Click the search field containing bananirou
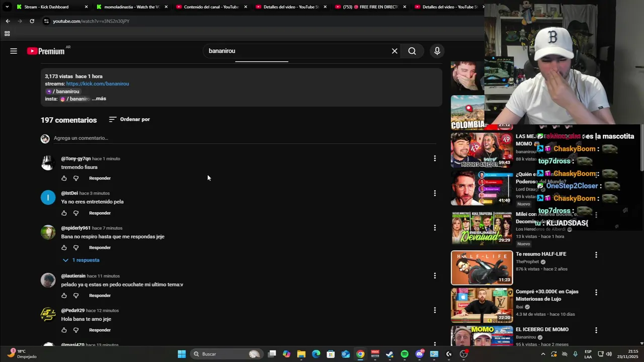 point(297,51)
